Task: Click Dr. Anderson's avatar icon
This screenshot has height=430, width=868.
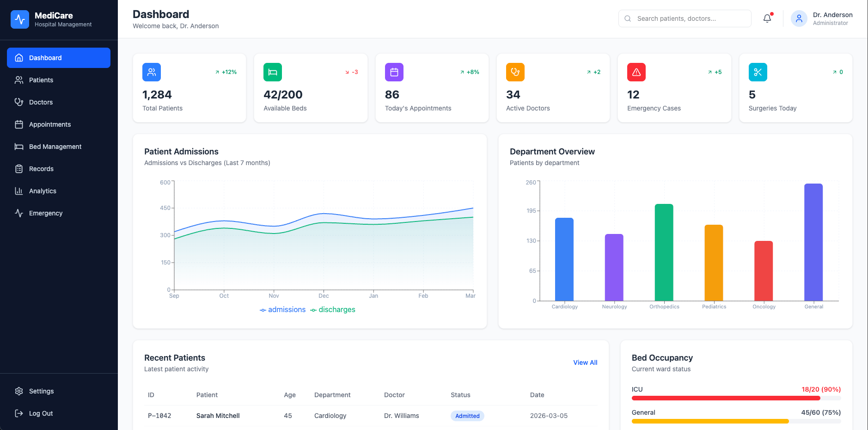Action: point(799,18)
